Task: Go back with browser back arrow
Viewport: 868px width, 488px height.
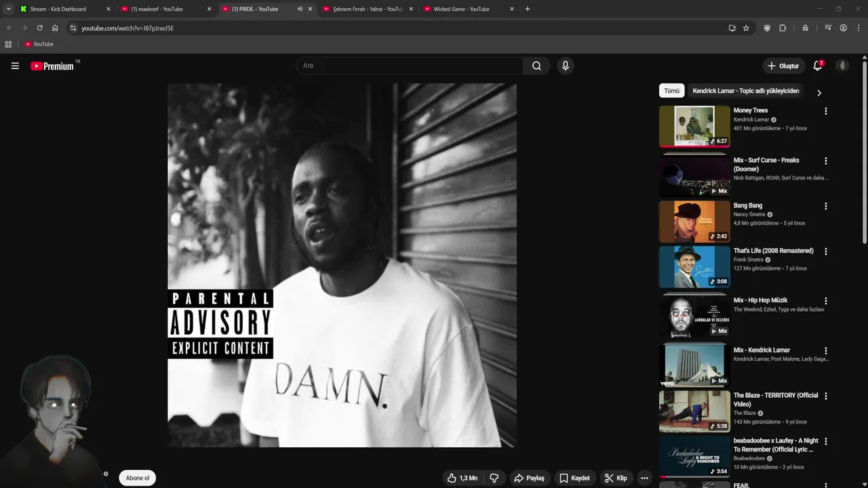Action: [x=9, y=28]
